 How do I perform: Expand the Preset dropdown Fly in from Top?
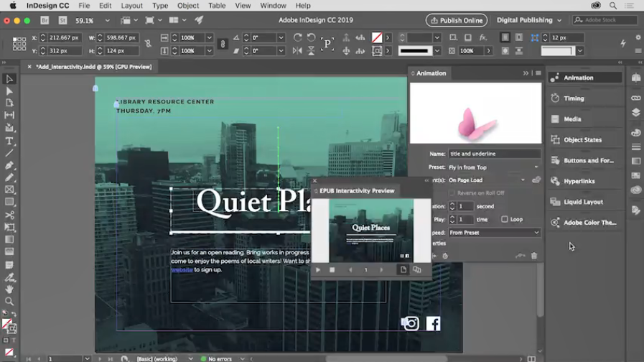click(494, 167)
